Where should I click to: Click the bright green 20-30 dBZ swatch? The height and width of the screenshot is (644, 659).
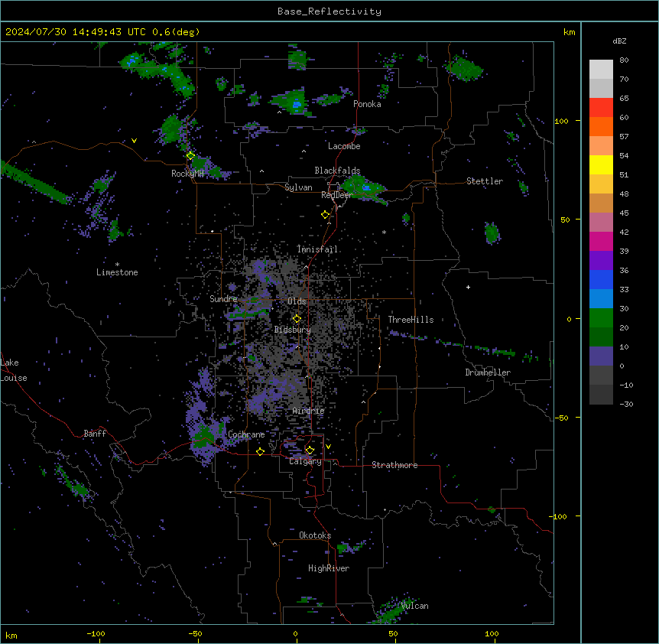[x=601, y=318]
